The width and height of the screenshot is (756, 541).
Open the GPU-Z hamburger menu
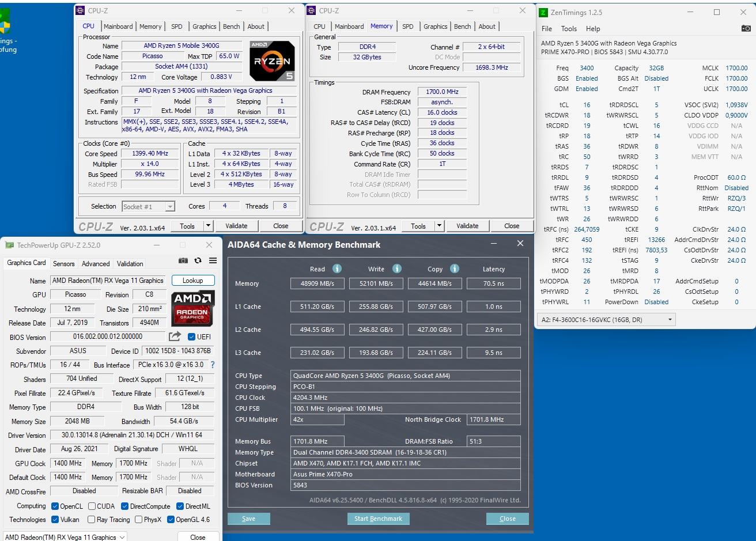[213, 260]
